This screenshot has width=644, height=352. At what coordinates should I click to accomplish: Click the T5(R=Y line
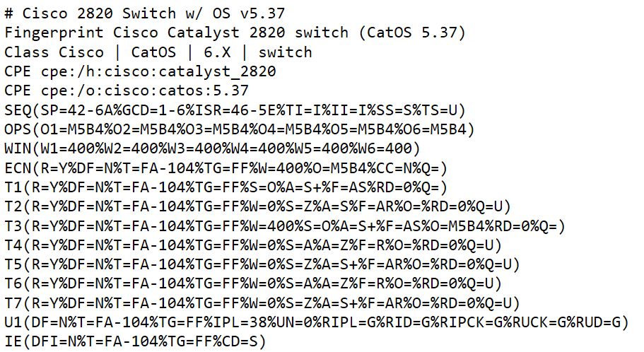[262, 264]
